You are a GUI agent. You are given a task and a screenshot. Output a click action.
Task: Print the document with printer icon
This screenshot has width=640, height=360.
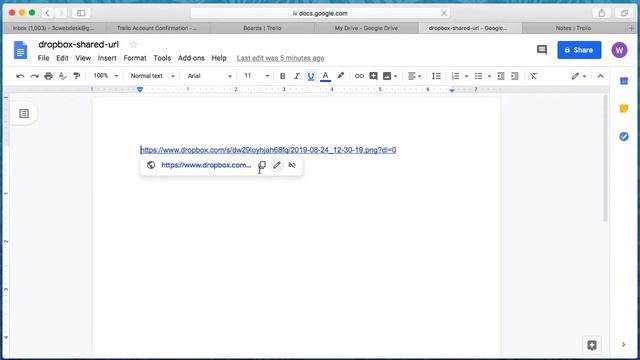pos(49,76)
